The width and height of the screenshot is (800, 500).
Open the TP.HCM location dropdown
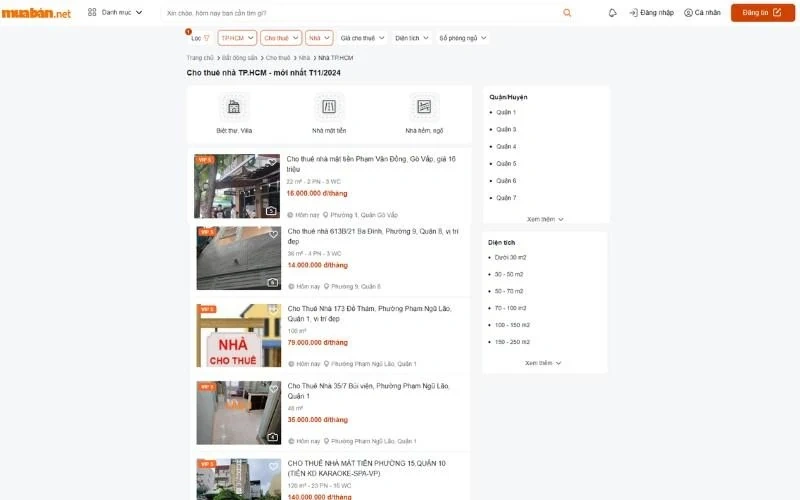point(237,38)
